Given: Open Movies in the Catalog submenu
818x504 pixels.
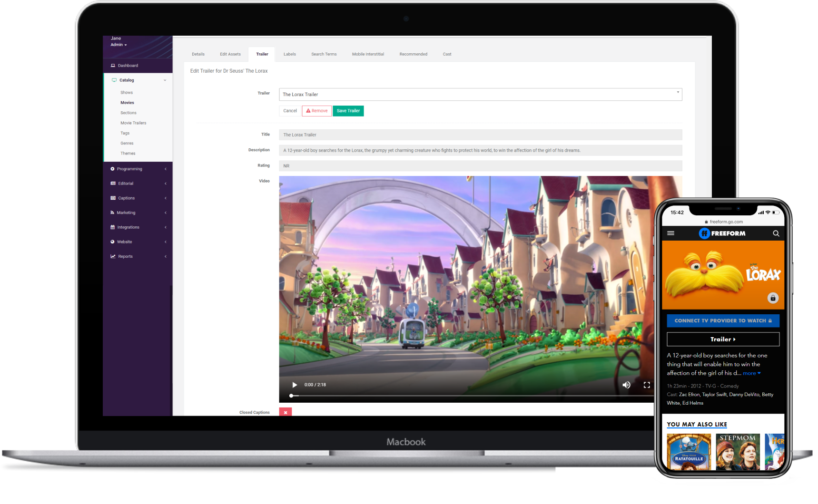Looking at the screenshot, I should 127,103.
